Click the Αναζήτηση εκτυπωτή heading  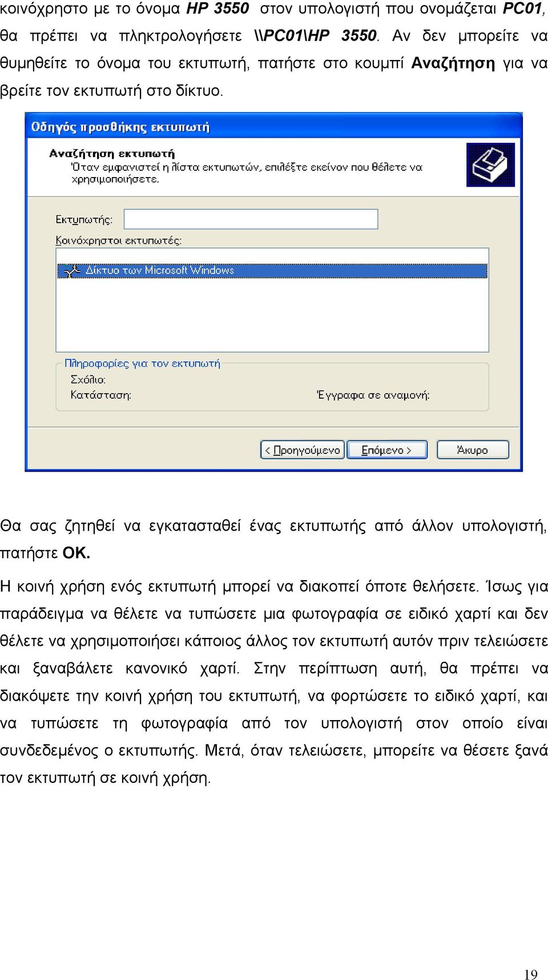click(112, 153)
